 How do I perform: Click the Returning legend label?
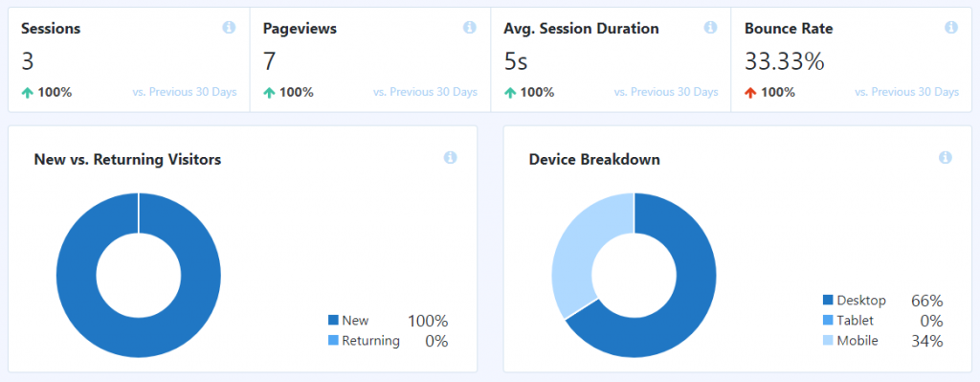coord(370,341)
